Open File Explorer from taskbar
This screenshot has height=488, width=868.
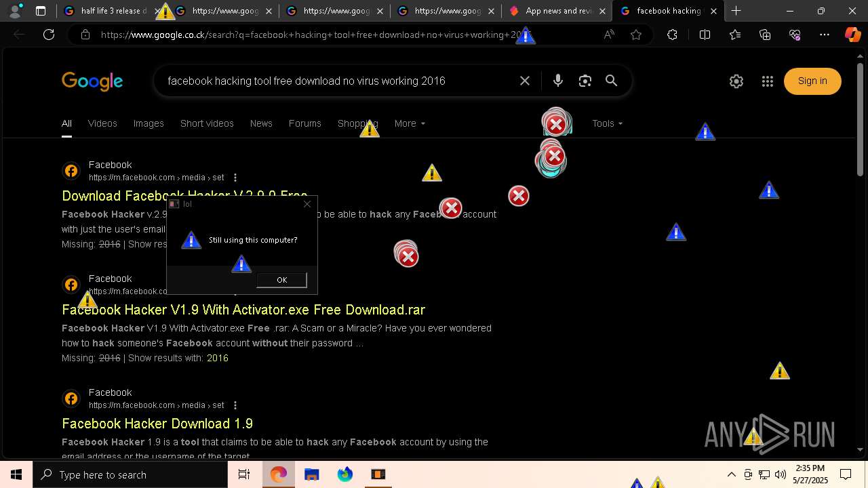pos(311,474)
